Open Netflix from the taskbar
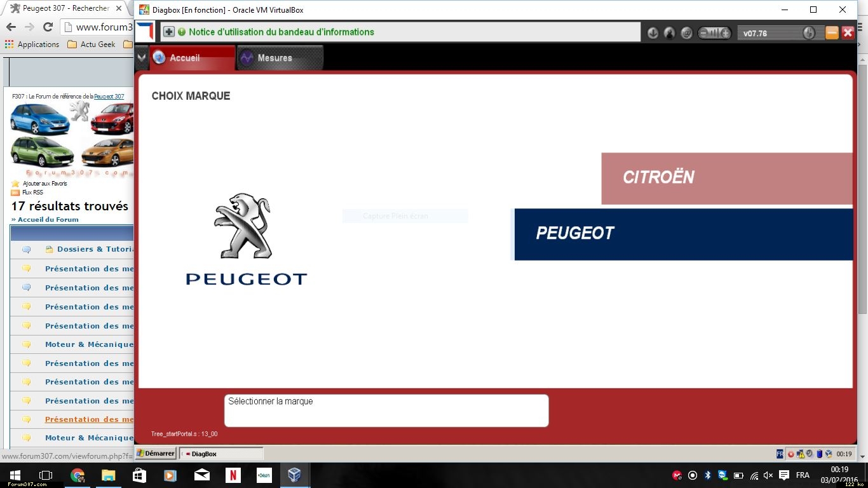Viewport: 868px width, 488px height. pyautogui.click(x=233, y=475)
